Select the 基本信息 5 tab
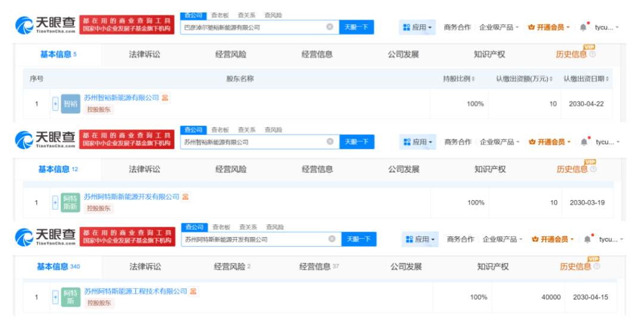644x324 pixels. click(58, 54)
